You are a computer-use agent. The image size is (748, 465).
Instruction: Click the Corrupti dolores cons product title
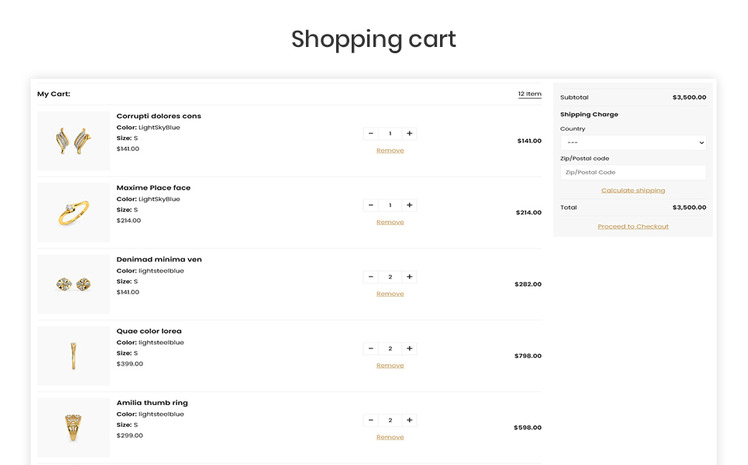pos(159,116)
